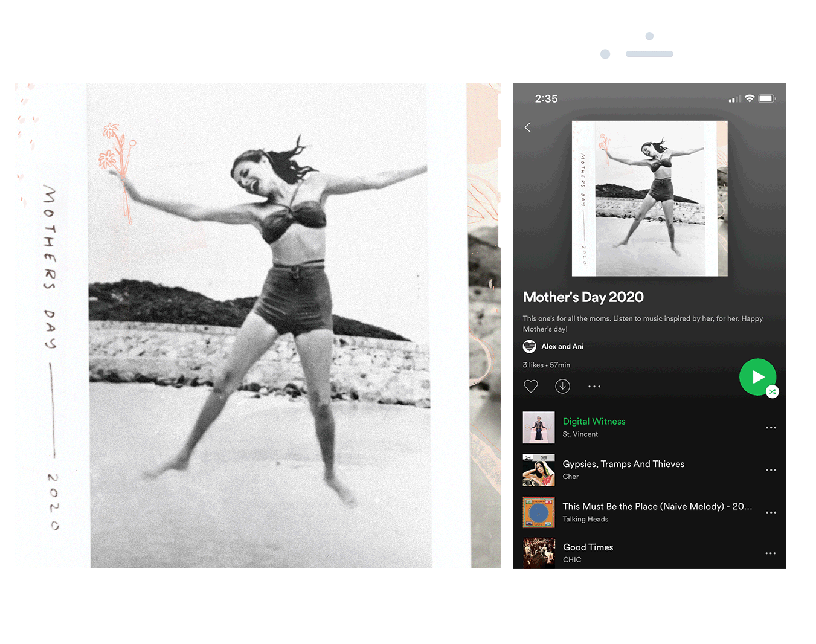Toggle shuffle on the play button badge
This screenshot has height=644, width=816.
tap(773, 392)
